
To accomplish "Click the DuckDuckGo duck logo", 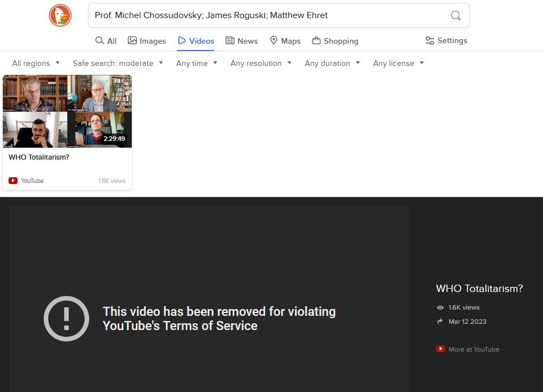I will (60, 15).
